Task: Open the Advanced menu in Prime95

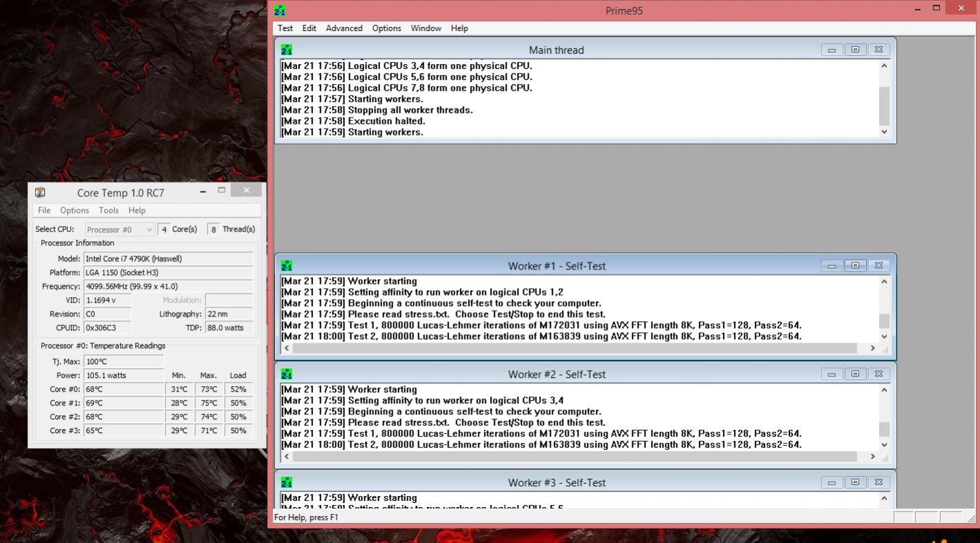Action: (x=344, y=28)
